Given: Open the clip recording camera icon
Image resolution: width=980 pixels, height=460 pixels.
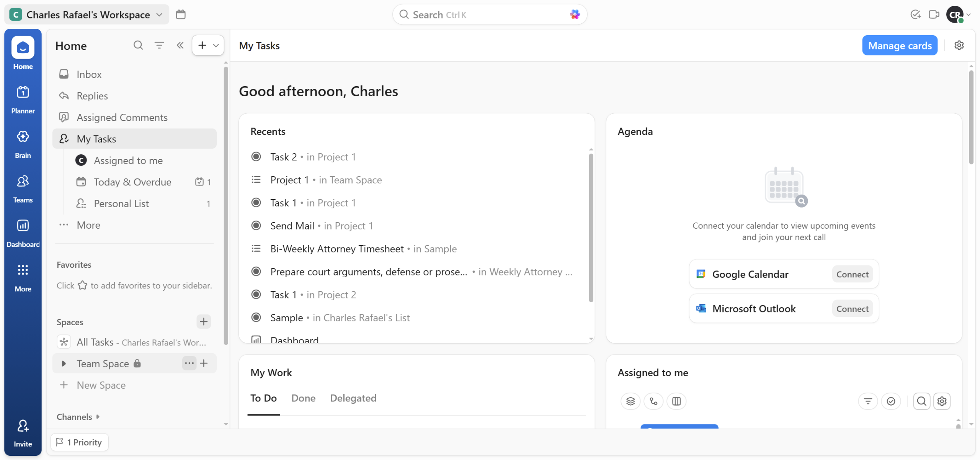Looking at the screenshot, I should pyautogui.click(x=934, y=15).
